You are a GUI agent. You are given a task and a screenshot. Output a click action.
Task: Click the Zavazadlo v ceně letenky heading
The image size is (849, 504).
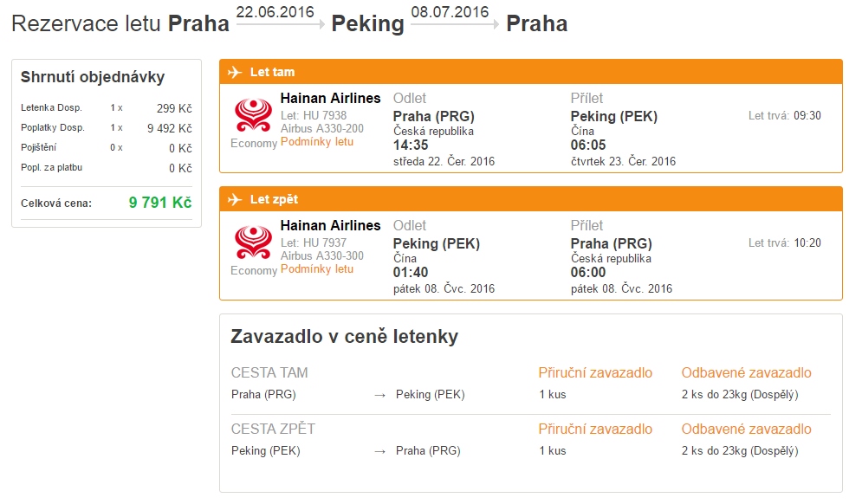click(345, 336)
